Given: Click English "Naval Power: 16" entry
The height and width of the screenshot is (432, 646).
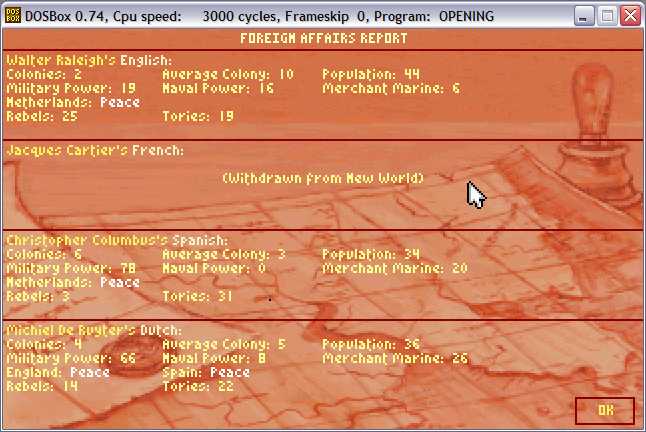Looking at the screenshot, I should click(218, 89).
